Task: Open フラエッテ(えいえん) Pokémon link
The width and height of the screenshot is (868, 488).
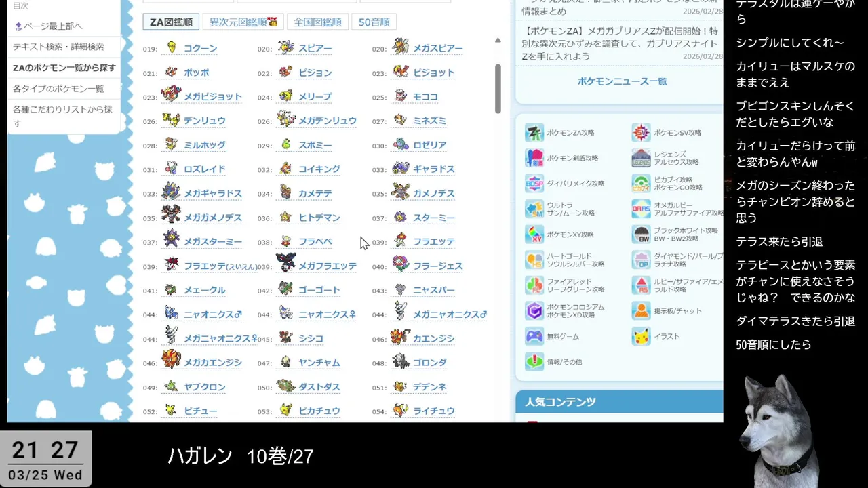Action: tap(220, 266)
